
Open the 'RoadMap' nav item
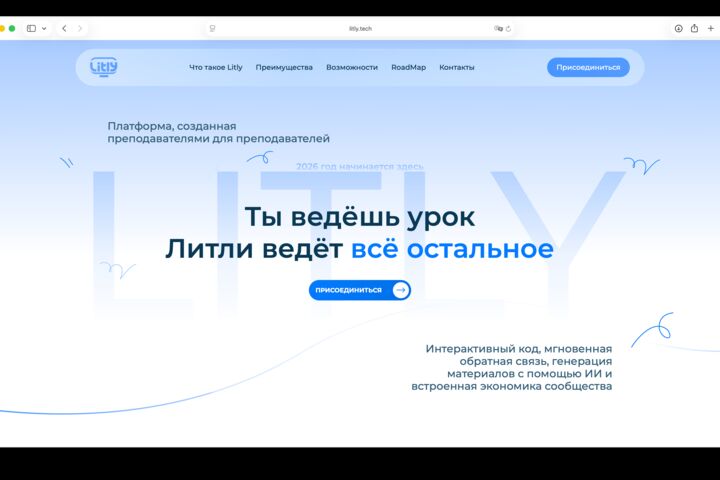[409, 67]
